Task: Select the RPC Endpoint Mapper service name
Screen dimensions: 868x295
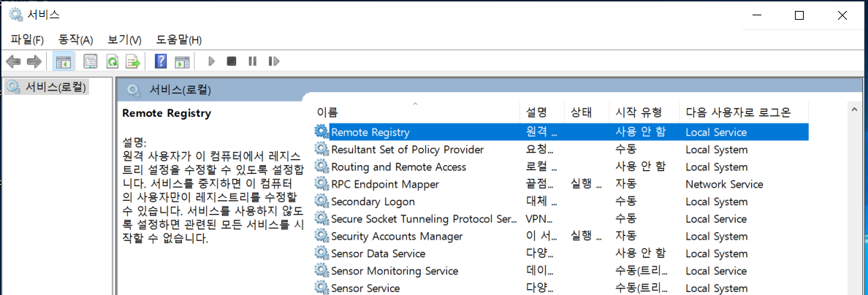Action: (385, 184)
